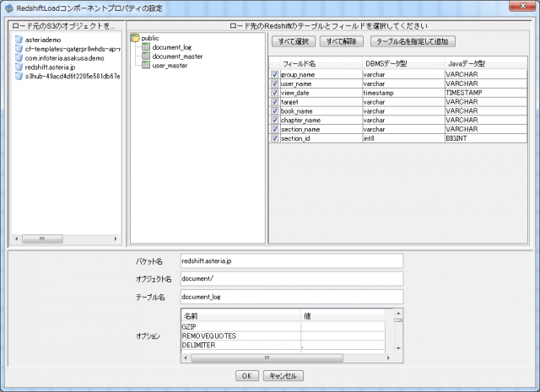Uncheck the section_name field checkbox
The height and width of the screenshot is (392, 540).
click(274, 129)
